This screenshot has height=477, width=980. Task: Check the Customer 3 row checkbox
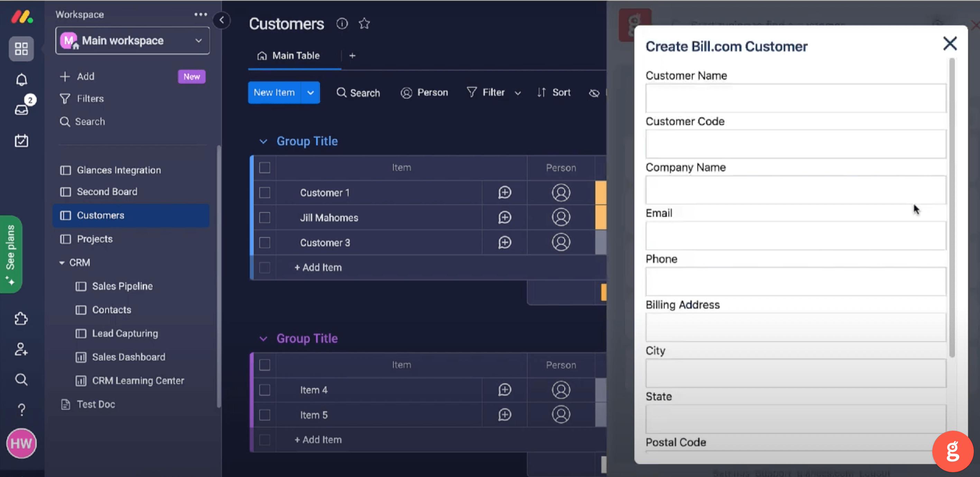point(265,242)
